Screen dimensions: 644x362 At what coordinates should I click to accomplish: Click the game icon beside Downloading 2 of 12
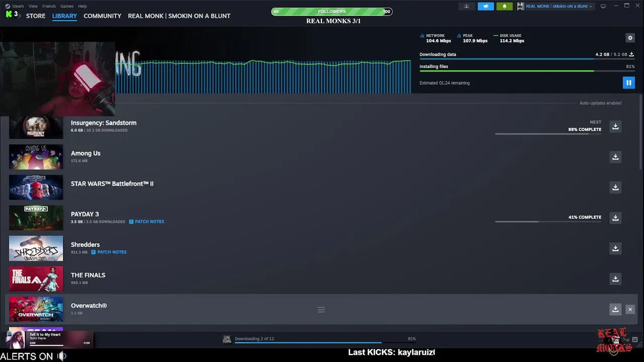coord(227,339)
